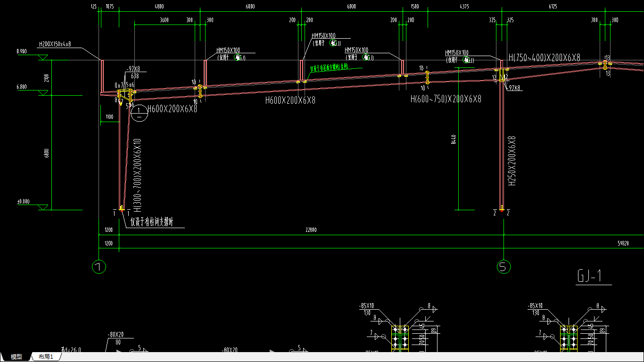The height and width of the screenshot is (362, 644).
Task: Click the ±0.000 elevation value
Action: click(x=24, y=201)
